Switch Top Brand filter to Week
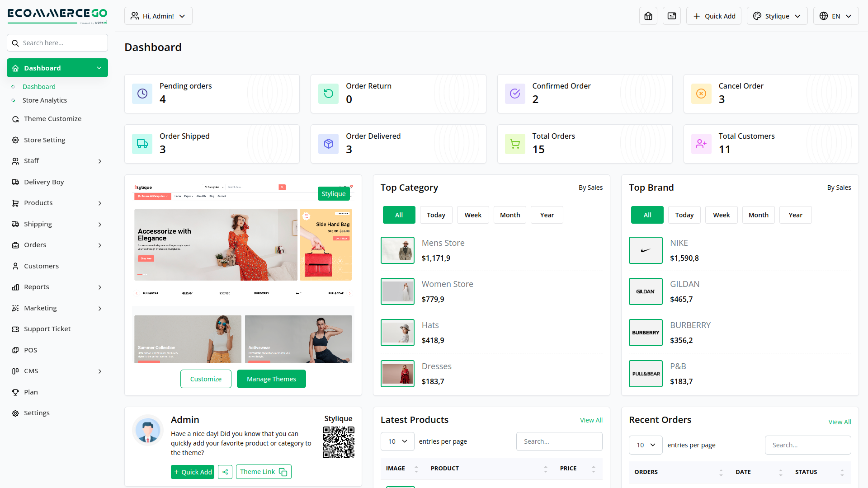This screenshot has width=868, height=488. click(x=721, y=215)
